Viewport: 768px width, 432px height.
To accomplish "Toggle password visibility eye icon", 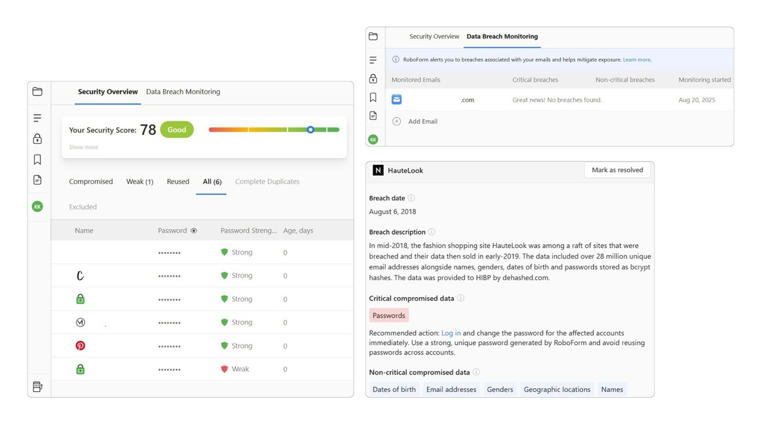I will coord(194,231).
